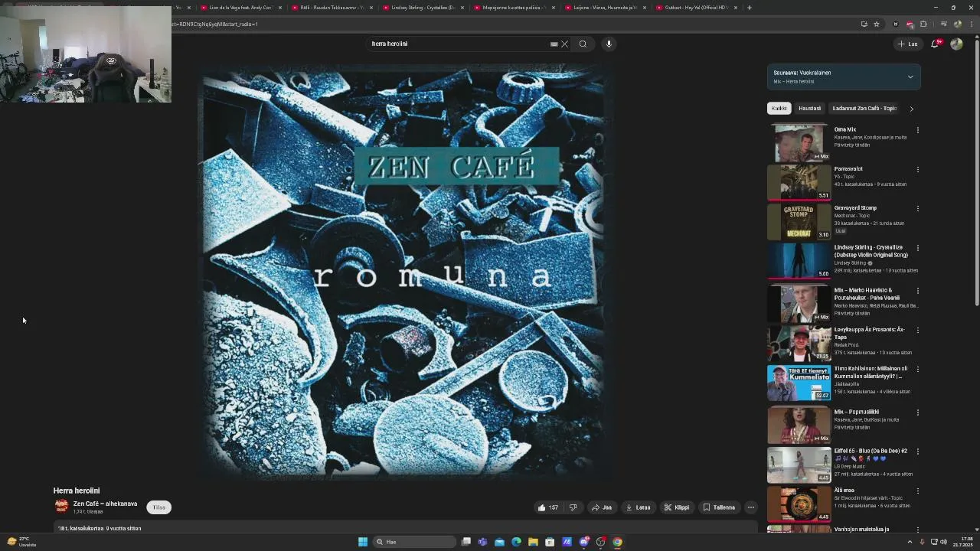The width and height of the screenshot is (980, 551).
Task: Close the Leijona browser tab
Action: tap(645, 8)
